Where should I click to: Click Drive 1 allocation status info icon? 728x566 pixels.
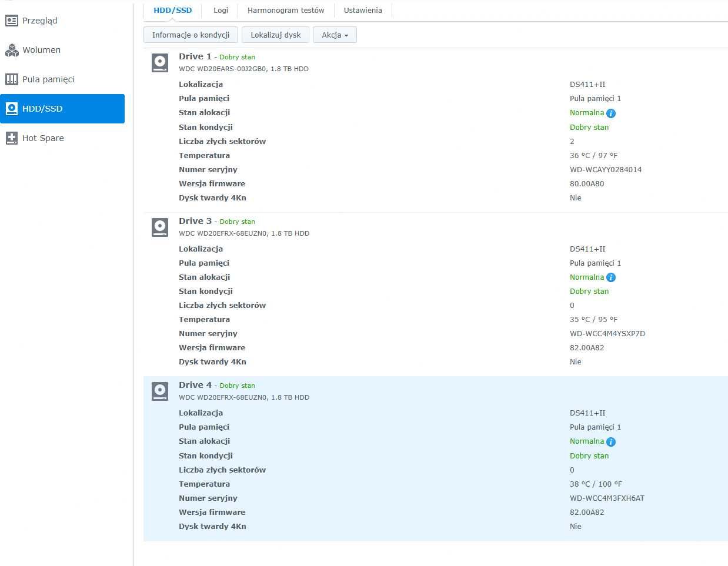pyautogui.click(x=611, y=113)
